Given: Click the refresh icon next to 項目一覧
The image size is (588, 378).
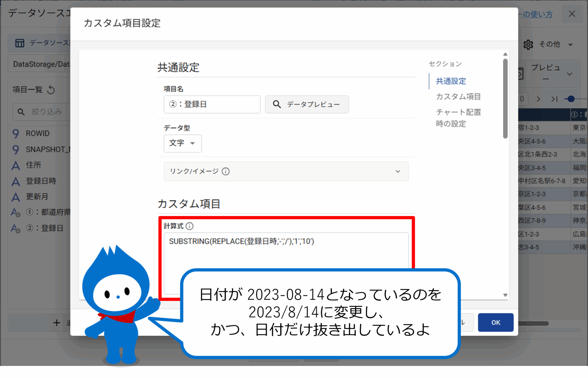Looking at the screenshot, I should [x=51, y=90].
